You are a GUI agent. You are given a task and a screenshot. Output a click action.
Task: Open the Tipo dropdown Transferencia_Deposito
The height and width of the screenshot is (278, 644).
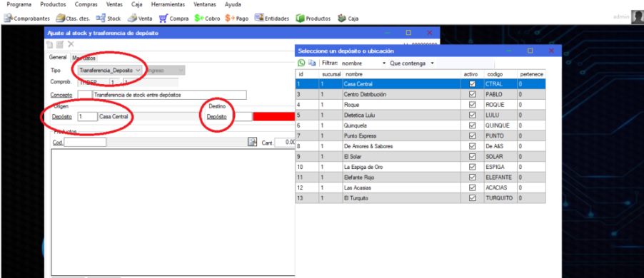coord(110,71)
